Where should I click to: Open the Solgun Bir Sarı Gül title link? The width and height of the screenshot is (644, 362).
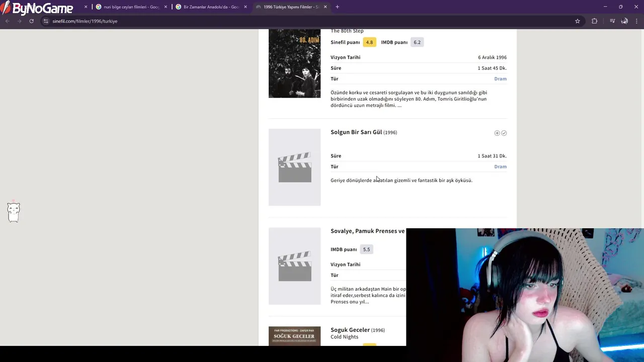356,132
